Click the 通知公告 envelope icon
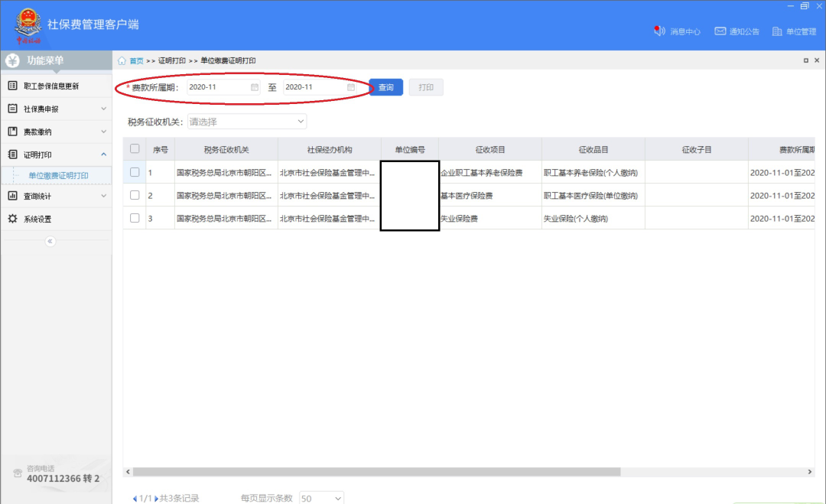826x504 pixels. [720, 31]
